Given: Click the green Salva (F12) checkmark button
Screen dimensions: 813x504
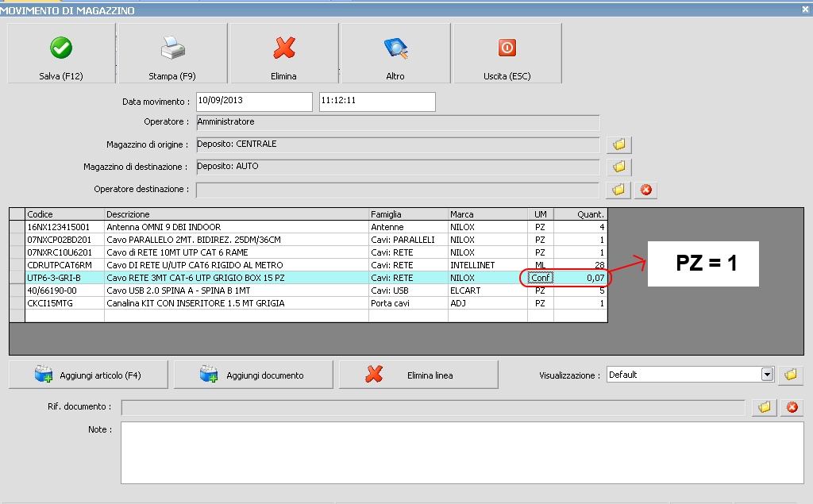Looking at the screenshot, I should click(61, 53).
